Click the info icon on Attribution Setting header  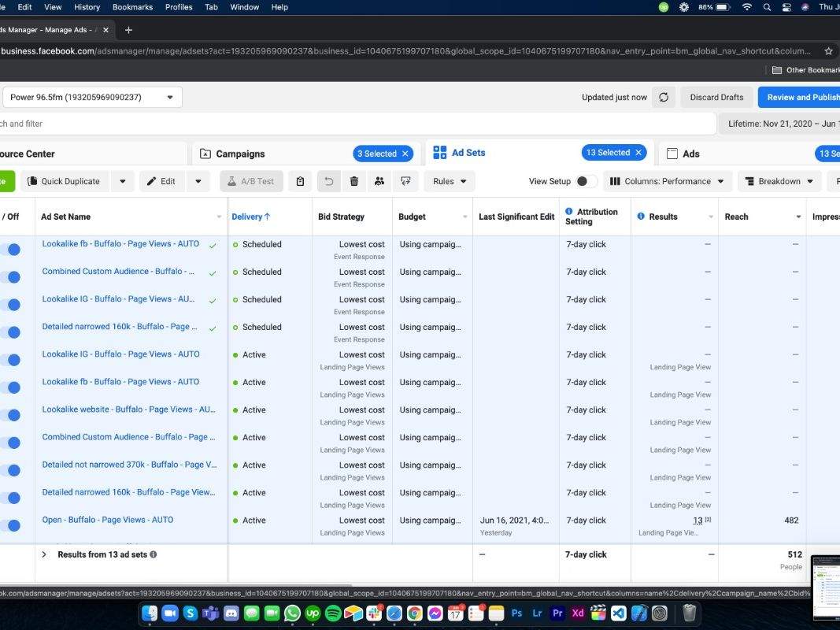tap(569, 212)
